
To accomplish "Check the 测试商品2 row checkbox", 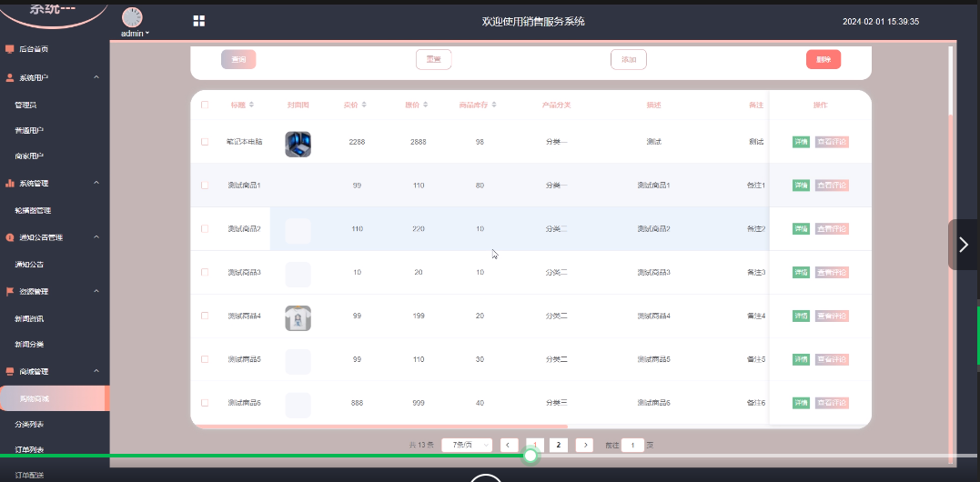I will (205, 229).
